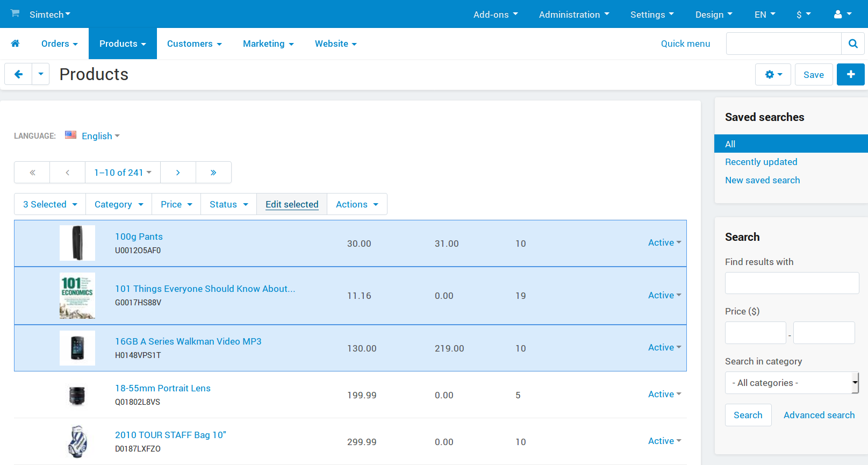
Task: Open the Customers menu
Action: click(195, 44)
